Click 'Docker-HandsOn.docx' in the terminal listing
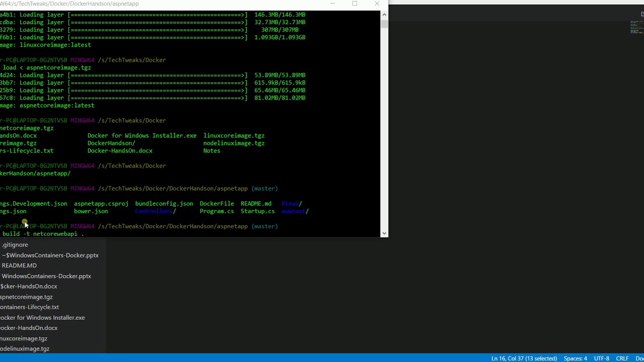This screenshot has width=644, height=362. point(120,151)
